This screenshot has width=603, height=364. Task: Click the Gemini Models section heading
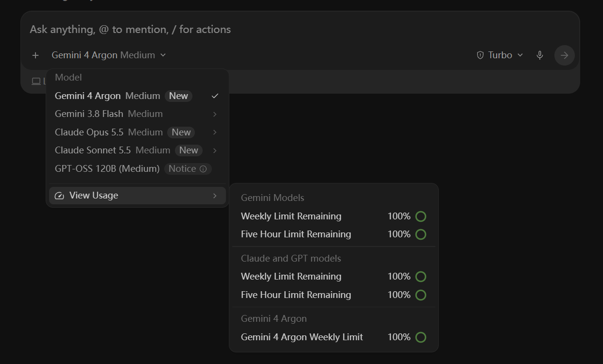pos(273,198)
